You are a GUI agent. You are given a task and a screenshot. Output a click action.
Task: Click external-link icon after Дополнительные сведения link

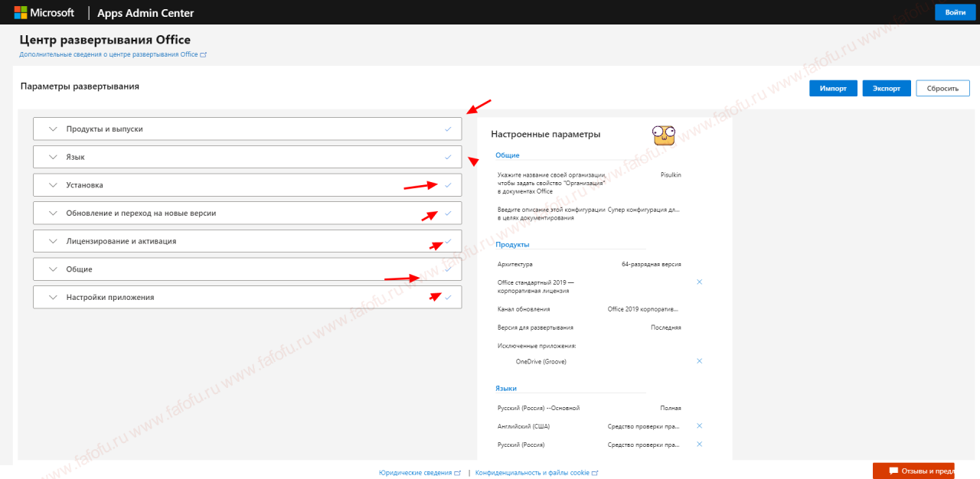pos(203,55)
